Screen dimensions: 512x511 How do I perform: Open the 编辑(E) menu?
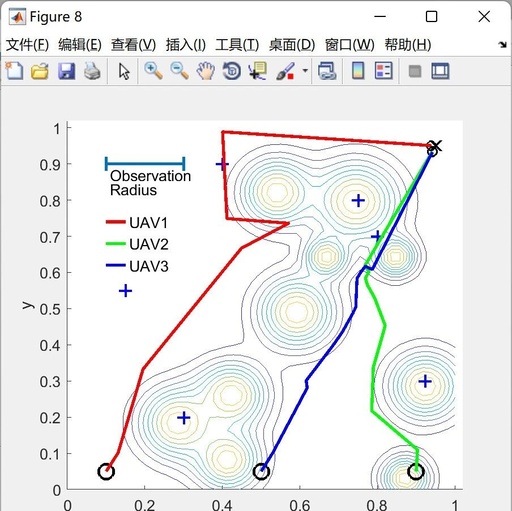pyautogui.click(x=80, y=45)
